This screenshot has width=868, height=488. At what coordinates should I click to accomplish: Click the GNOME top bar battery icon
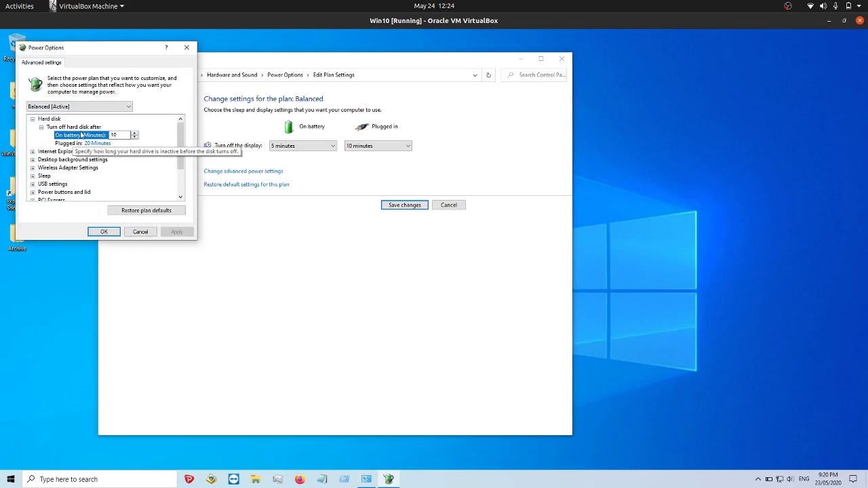(x=848, y=6)
